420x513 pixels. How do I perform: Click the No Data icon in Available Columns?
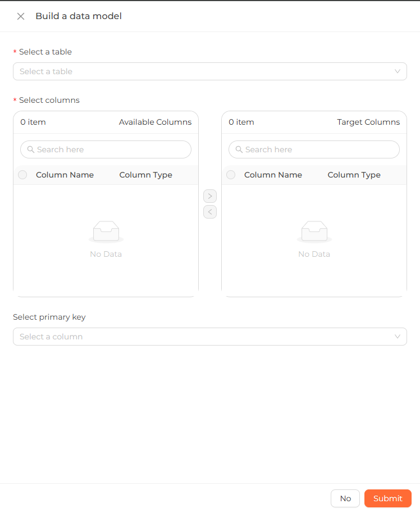tap(106, 231)
